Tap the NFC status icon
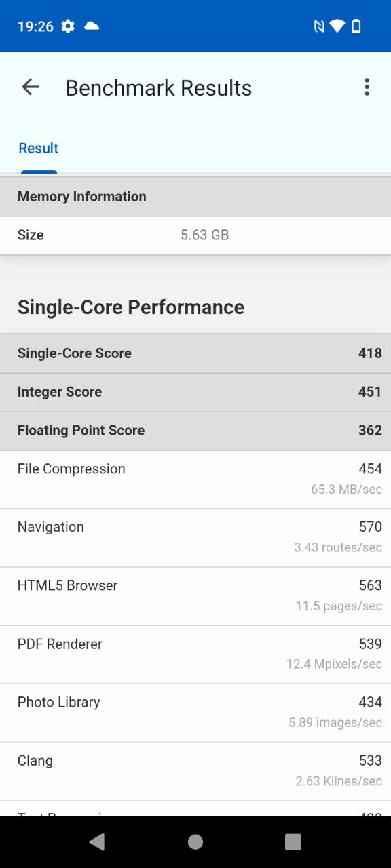 click(319, 26)
